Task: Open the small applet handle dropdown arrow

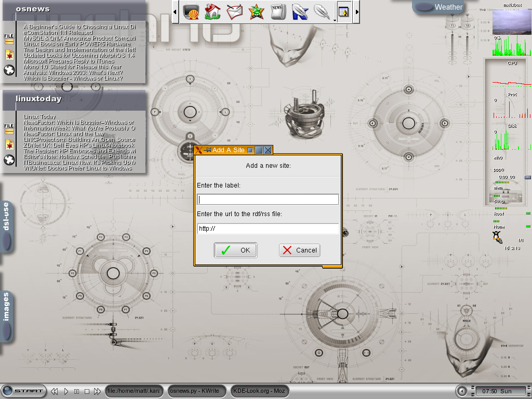Action: coord(335,20)
